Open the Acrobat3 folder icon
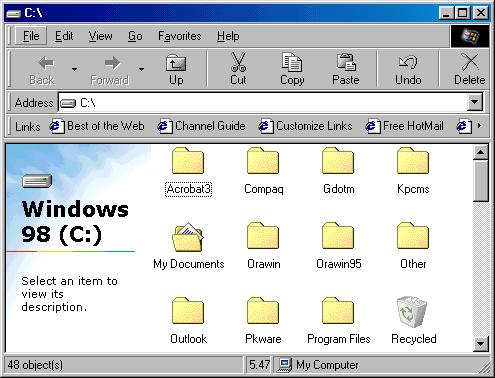The width and height of the screenshot is (495, 378). pyautogui.click(x=188, y=161)
